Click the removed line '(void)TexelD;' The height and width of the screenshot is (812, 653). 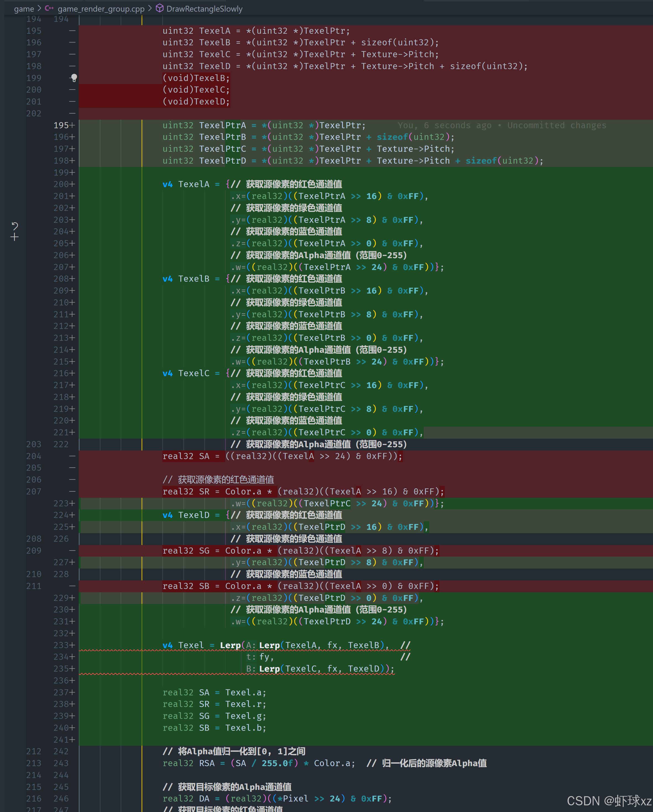point(196,102)
